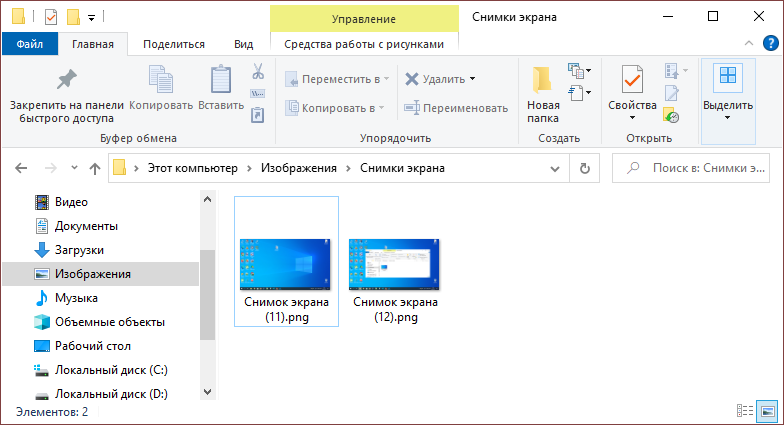The width and height of the screenshot is (784, 425).
Task: Open Локальный диск (D:)
Action: 101,394
